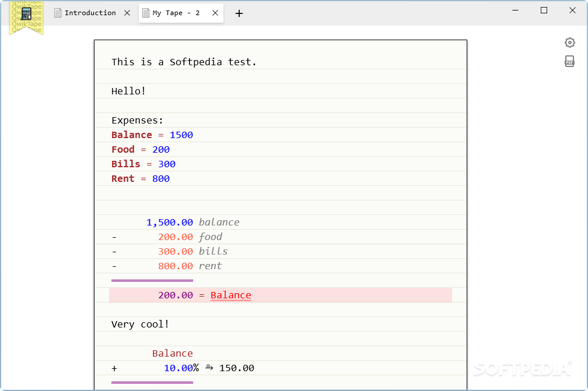588x391 pixels.
Task: Select the 'Bills' variable name
Action: coord(125,164)
